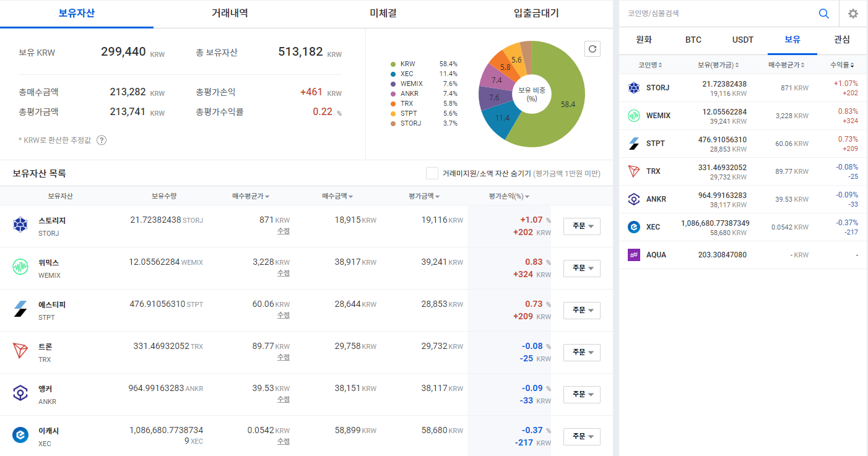This screenshot has height=456, width=868.
Task: Sort sidebar by 보유(평가금) header
Action: (718, 65)
